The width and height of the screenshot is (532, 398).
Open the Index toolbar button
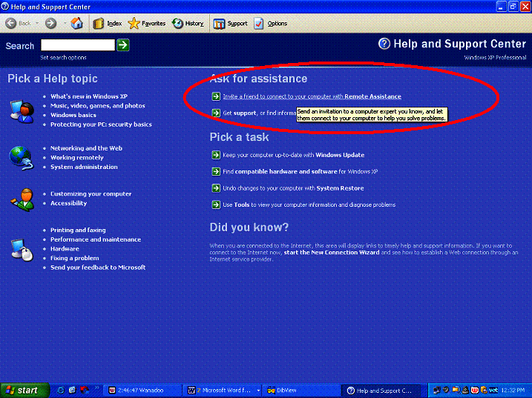pyautogui.click(x=108, y=23)
